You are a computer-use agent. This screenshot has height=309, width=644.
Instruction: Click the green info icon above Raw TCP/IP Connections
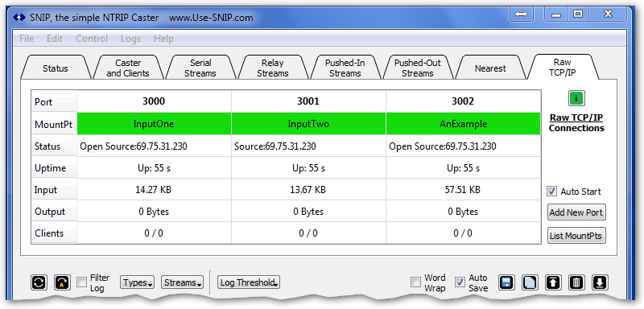pyautogui.click(x=576, y=98)
